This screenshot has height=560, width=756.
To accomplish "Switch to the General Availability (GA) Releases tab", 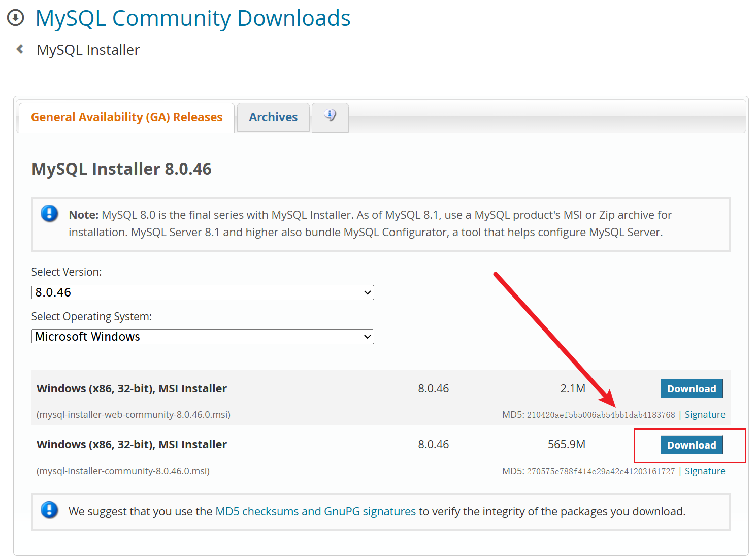I will tap(126, 117).
